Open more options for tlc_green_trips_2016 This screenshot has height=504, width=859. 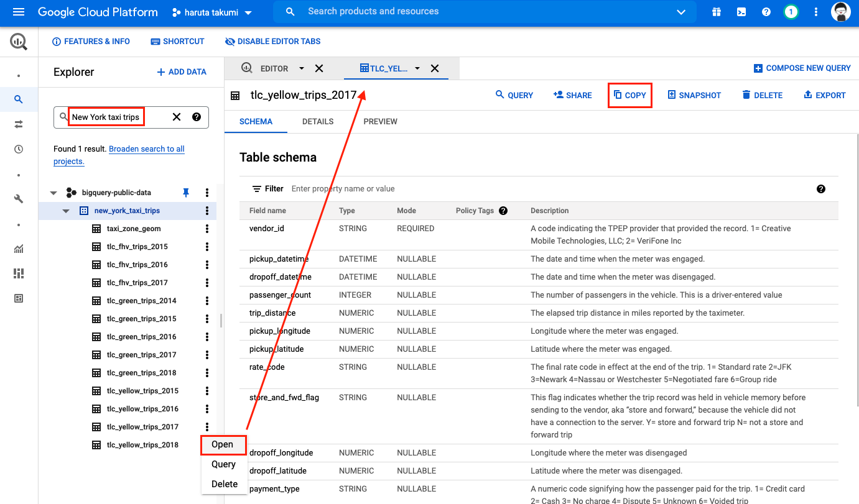[207, 336]
